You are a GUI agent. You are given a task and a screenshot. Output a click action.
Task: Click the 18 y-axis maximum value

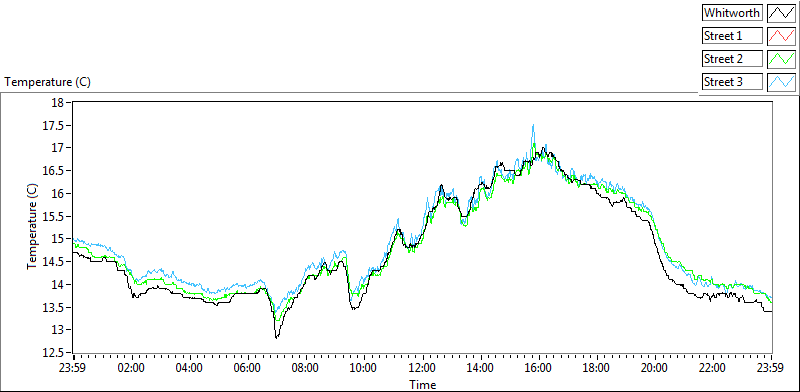coord(58,103)
